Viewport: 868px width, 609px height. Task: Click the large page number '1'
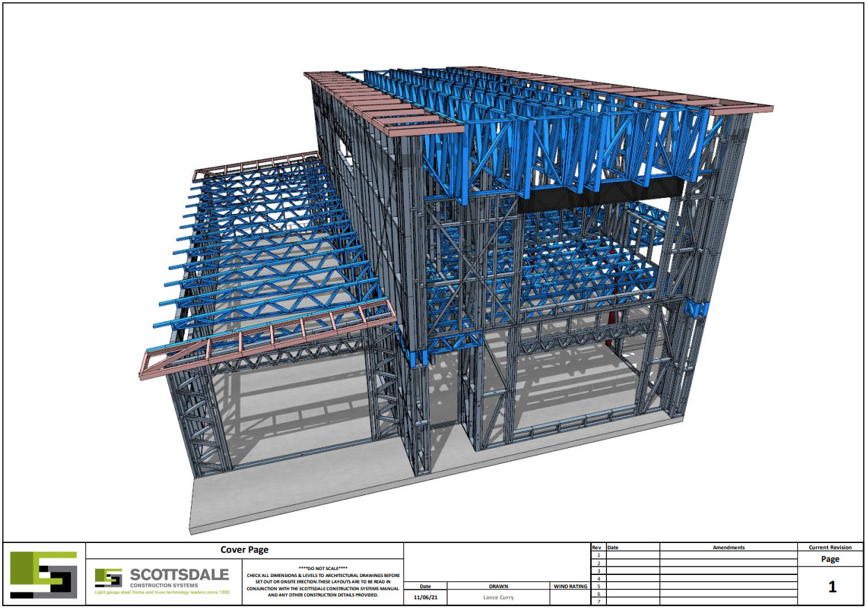832,585
